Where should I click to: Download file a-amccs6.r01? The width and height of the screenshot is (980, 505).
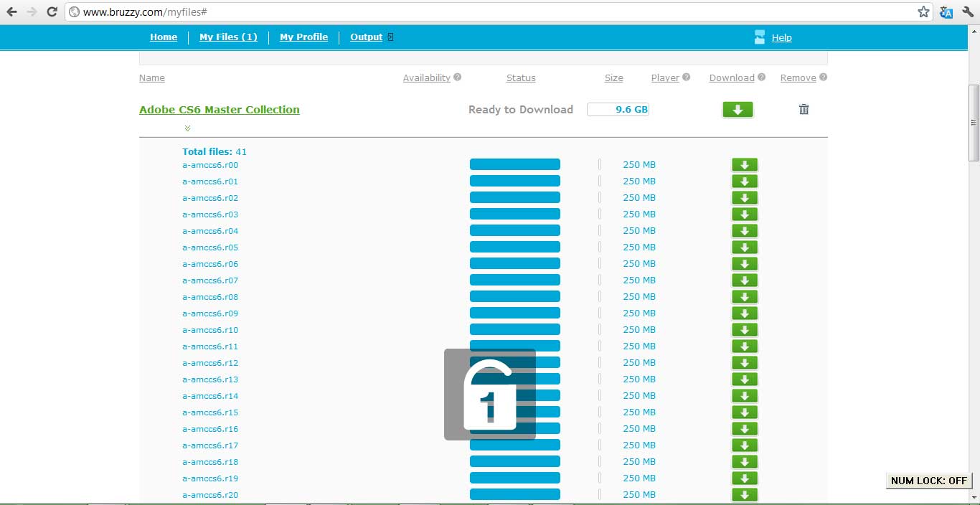[745, 181]
